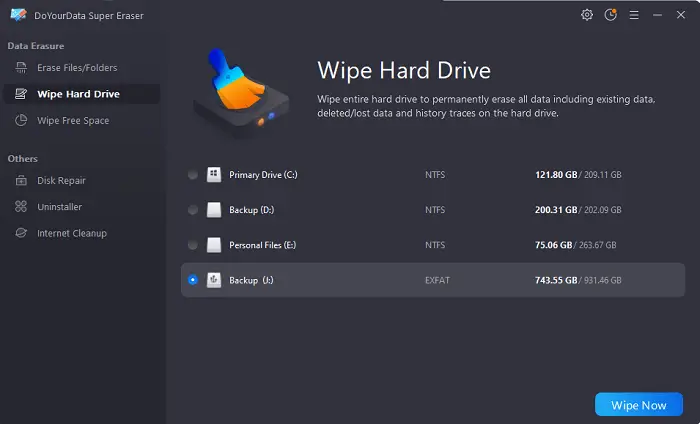Click the disk icon for Personal Files (E:)
700x424 pixels.
[x=214, y=245]
